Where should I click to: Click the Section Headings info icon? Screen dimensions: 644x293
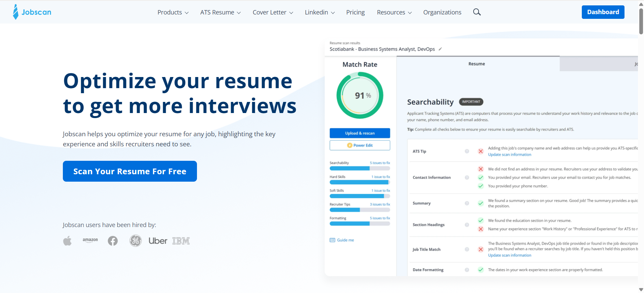(x=467, y=225)
